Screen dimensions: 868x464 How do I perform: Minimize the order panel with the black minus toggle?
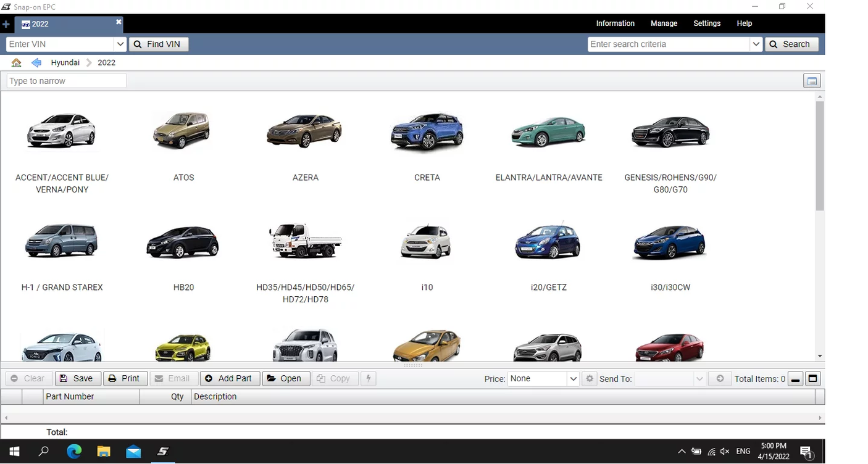(x=795, y=378)
